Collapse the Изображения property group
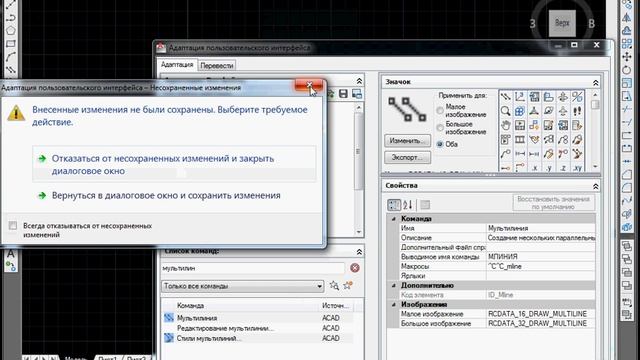 393,304
